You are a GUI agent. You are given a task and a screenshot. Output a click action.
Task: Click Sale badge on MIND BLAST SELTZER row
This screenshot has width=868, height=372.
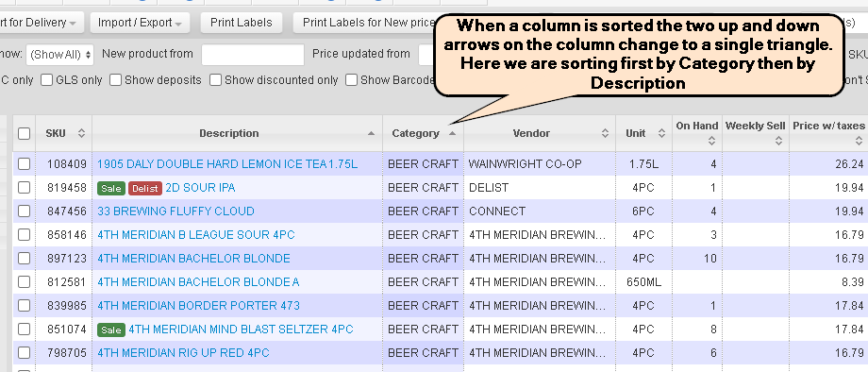tap(111, 330)
